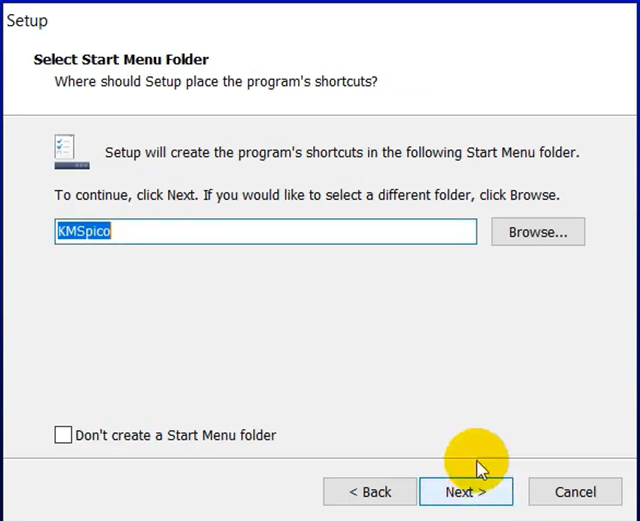Click the KMSpico folder name field

pos(266,232)
